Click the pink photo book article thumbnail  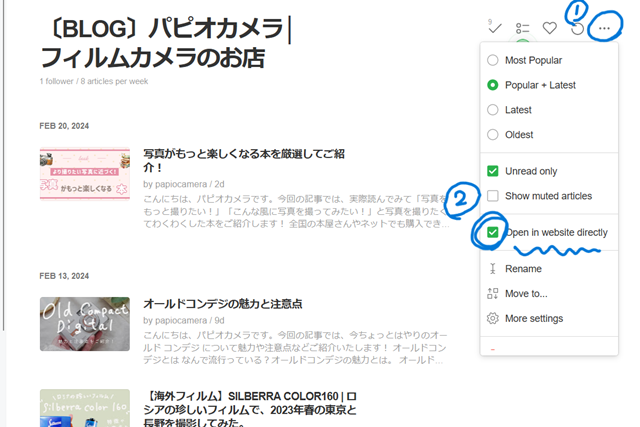coord(85,174)
